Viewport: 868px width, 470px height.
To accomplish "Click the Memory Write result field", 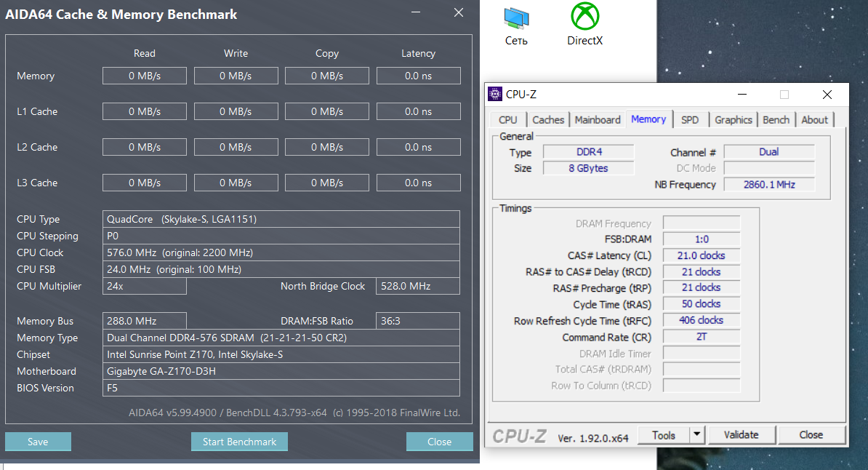I will tap(236, 76).
